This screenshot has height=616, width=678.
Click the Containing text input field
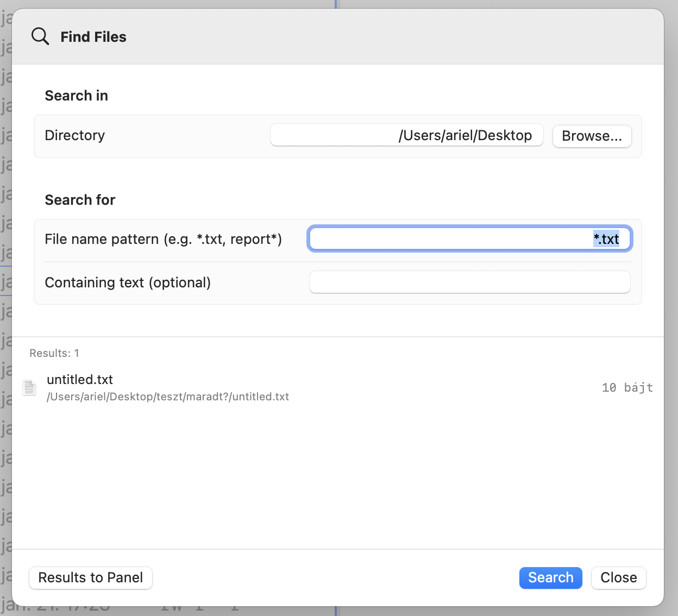click(469, 282)
